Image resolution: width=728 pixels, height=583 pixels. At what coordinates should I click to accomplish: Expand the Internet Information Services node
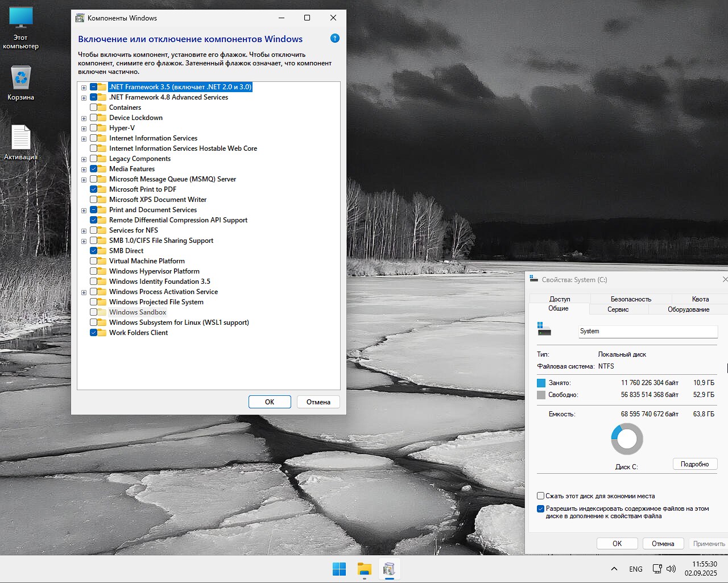pos(84,139)
